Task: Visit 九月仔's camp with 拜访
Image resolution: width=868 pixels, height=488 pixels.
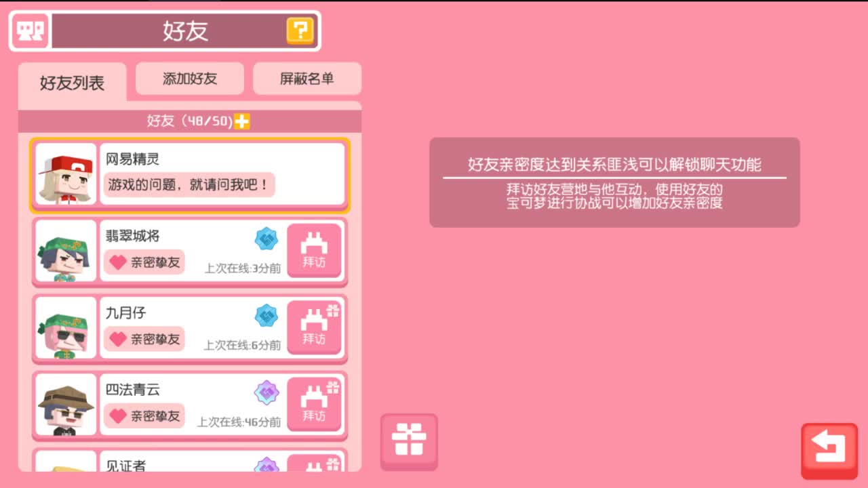Action: coord(314,327)
